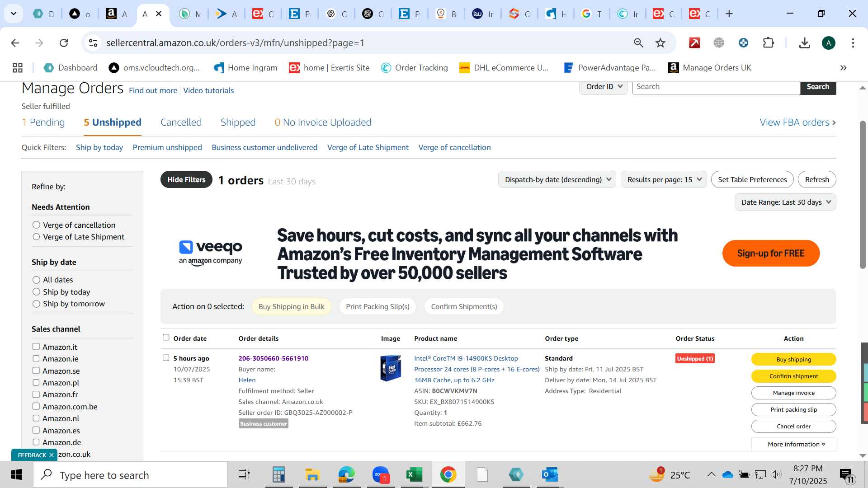
Task: Open the bookmarks apps grid icon
Action: pyautogui.click(x=18, y=68)
